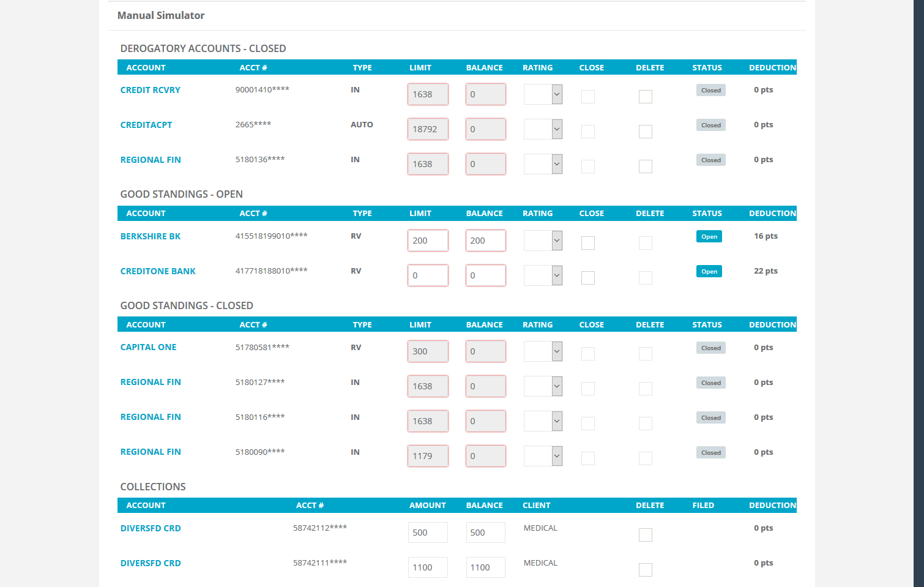Open the CREDITACPT account link
This screenshot has width=924, height=587.
coord(146,125)
